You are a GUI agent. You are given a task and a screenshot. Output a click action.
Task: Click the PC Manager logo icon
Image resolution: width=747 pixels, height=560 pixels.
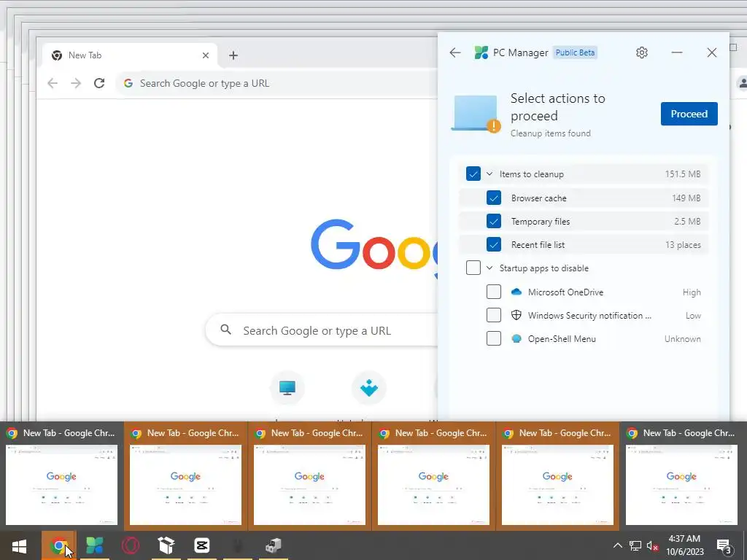tap(481, 52)
